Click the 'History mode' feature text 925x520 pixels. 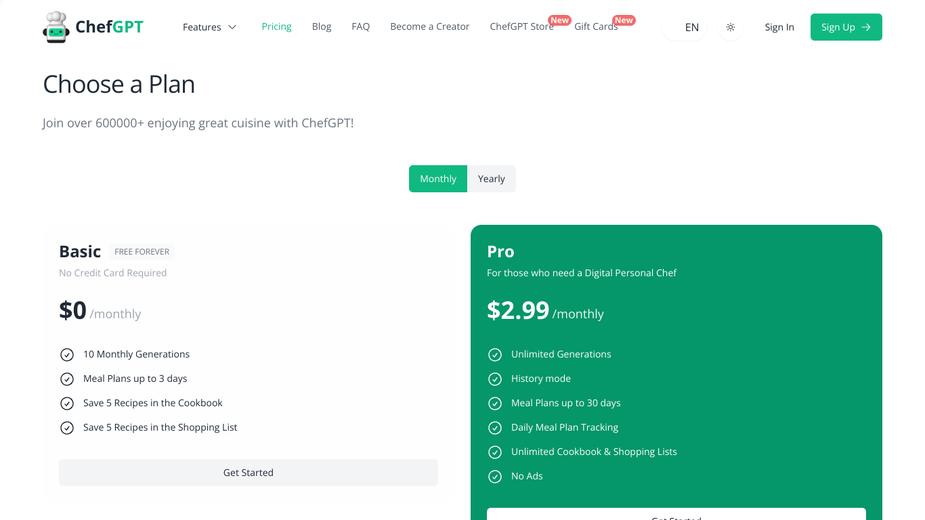[x=541, y=378]
